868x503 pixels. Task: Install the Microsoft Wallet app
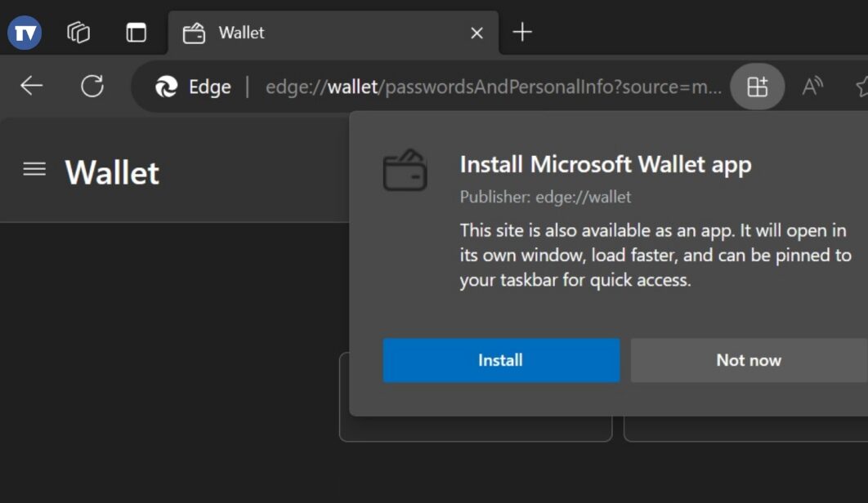click(x=501, y=360)
